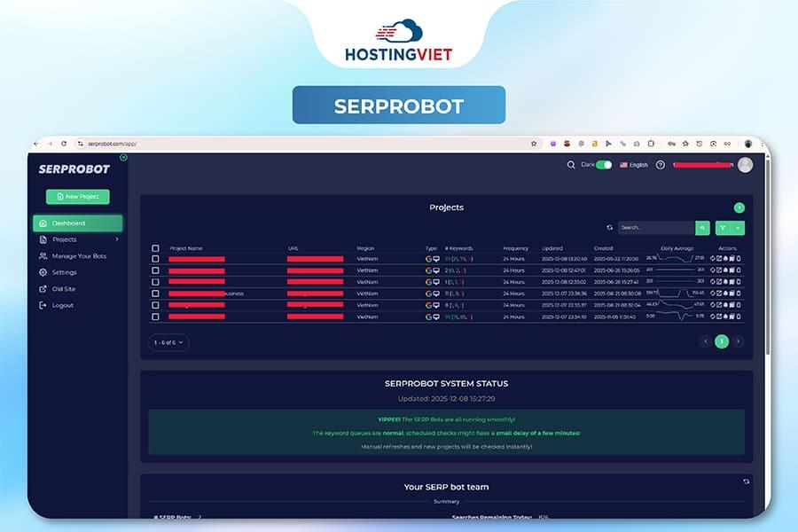This screenshot has height=532, width=798.
Task: Click page 1 in the pagination control
Action: (724, 340)
